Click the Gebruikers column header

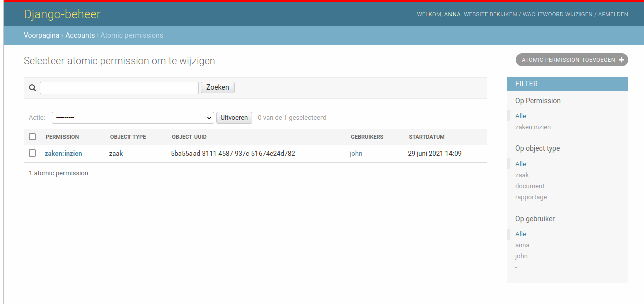tap(367, 137)
